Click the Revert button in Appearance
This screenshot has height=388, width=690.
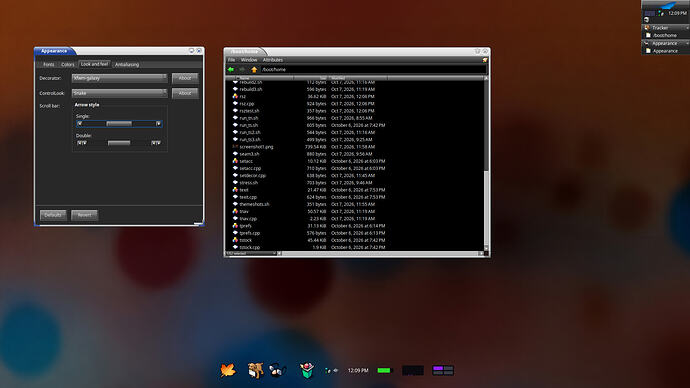(84, 215)
